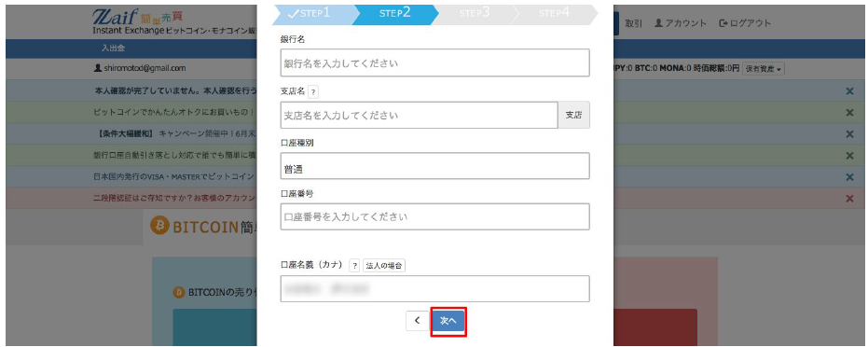Focus the 口座番号 input field

click(434, 216)
